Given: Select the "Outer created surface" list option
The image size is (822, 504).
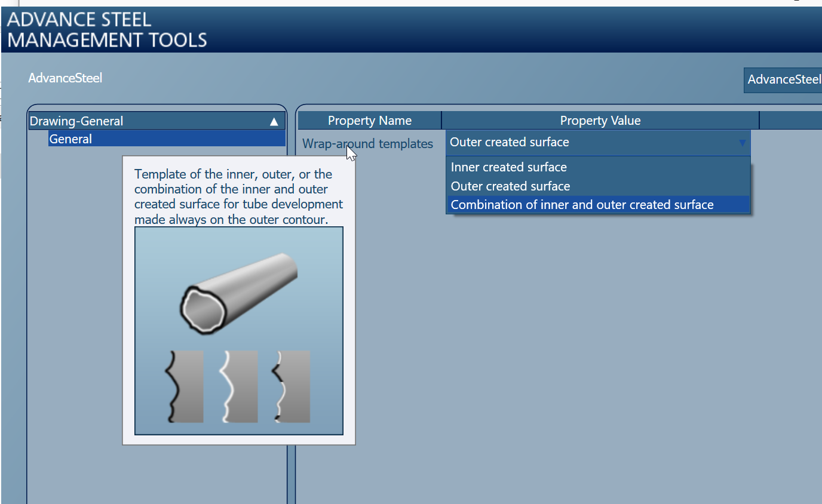Looking at the screenshot, I should coord(510,186).
